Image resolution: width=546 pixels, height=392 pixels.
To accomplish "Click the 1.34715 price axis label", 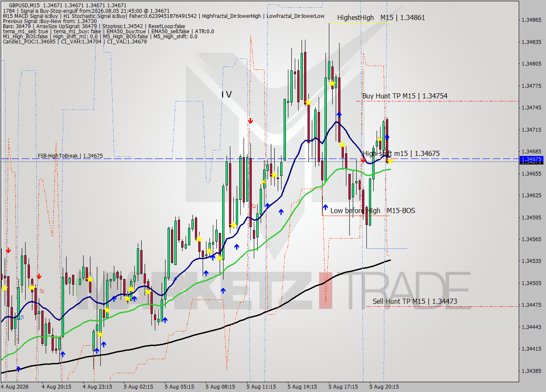I will pos(531,129).
